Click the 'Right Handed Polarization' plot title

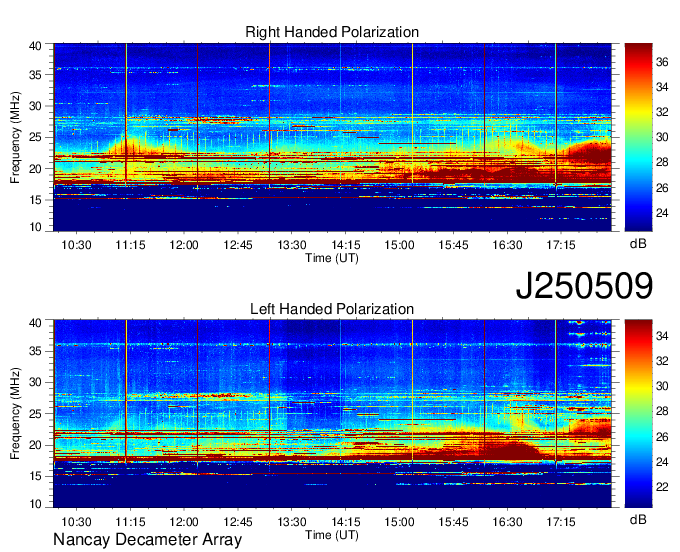click(x=332, y=32)
